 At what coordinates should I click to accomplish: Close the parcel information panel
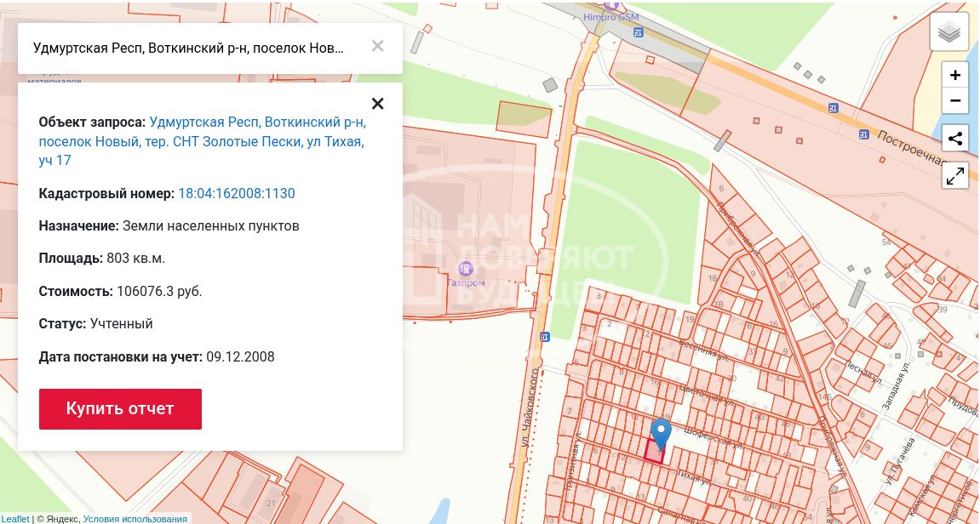tap(377, 104)
